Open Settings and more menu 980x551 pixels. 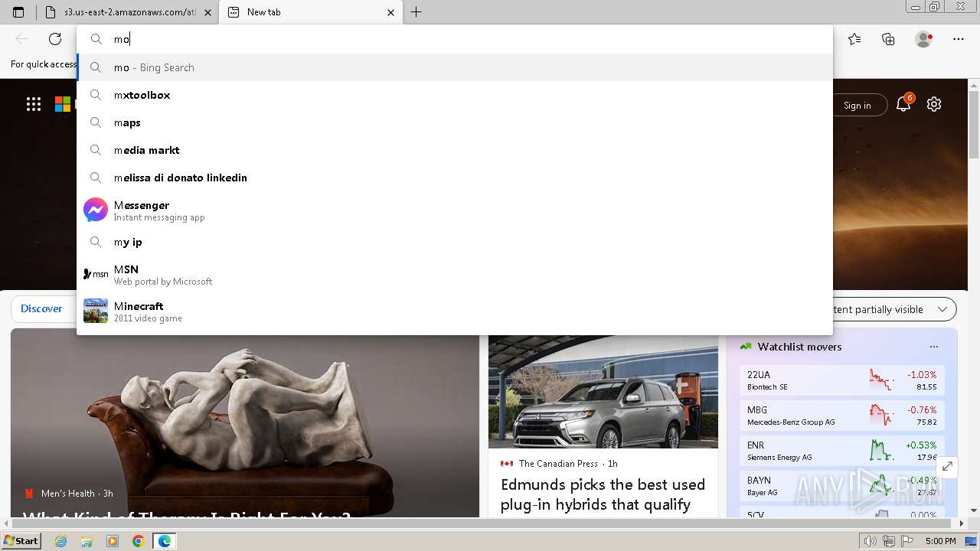(959, 39)
